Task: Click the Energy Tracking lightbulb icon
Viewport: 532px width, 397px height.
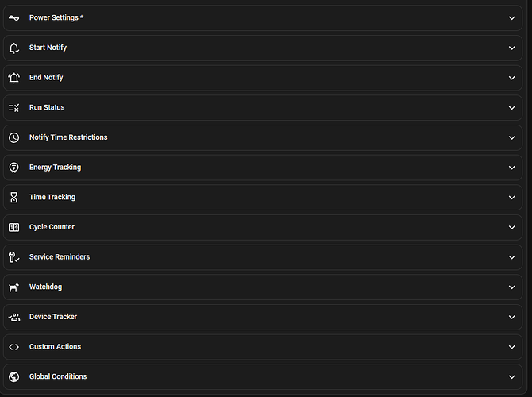Action: 13,168
